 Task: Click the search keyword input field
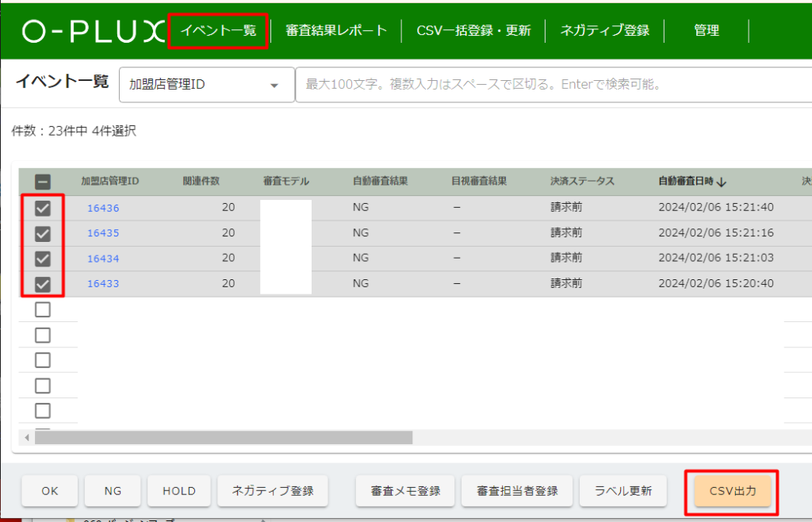pos(547,84)
